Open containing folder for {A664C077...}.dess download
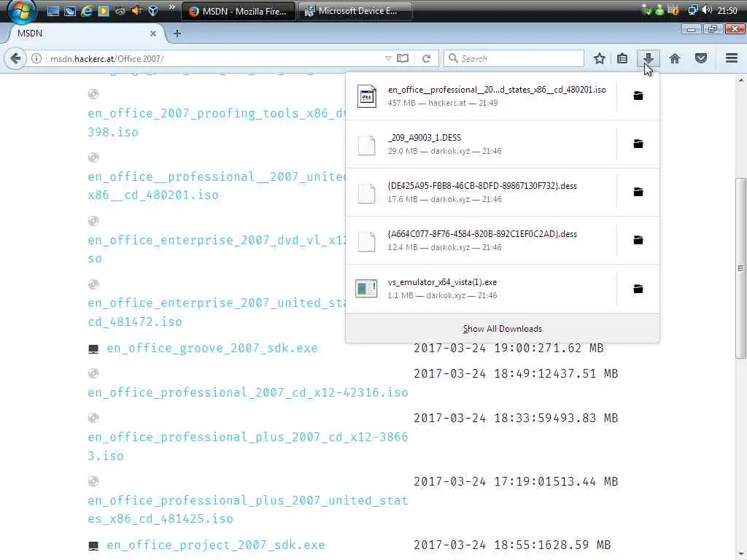The width and height of the screenshot is (747, 560). pyautogui.click(x=638, y=240)
